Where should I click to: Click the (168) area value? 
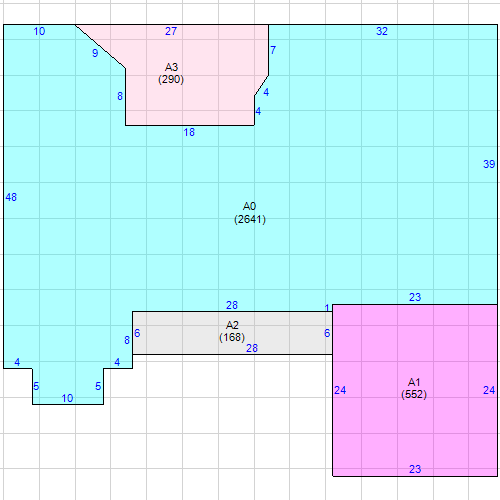(232, 337)
